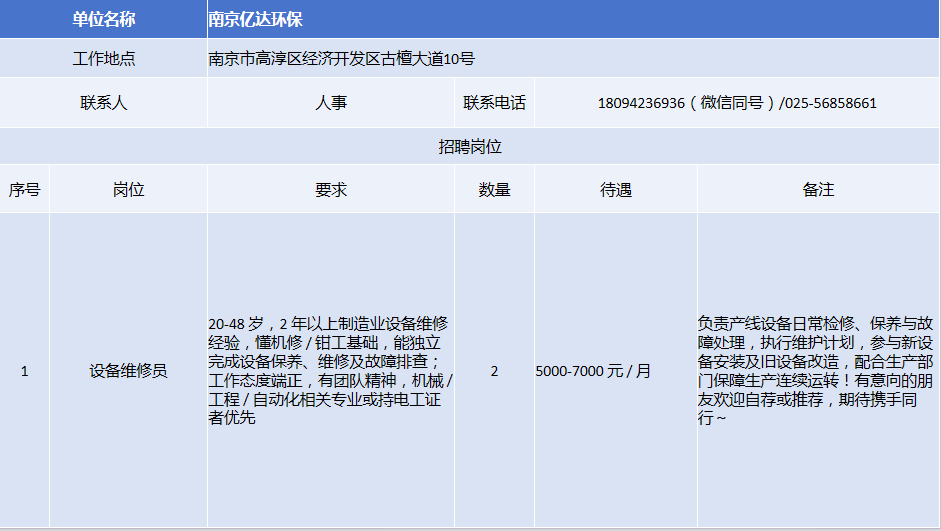
Task: Select the row number 1 cell
Action: 25,371
